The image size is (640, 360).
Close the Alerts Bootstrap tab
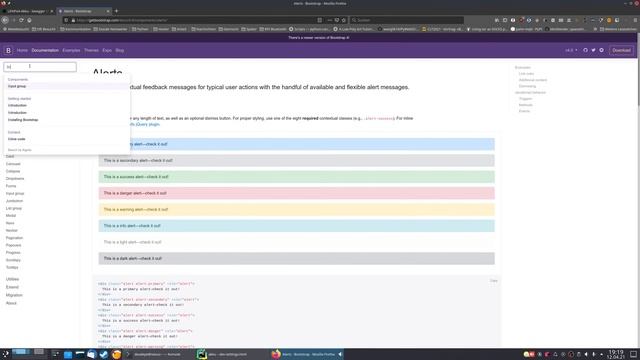click(x=108, y=11)
